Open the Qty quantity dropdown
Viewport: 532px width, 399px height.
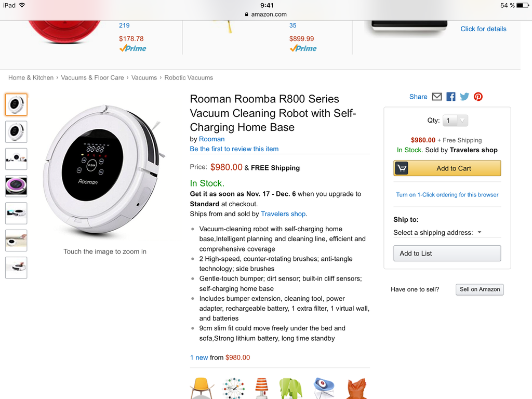click(x=455, y=121)
